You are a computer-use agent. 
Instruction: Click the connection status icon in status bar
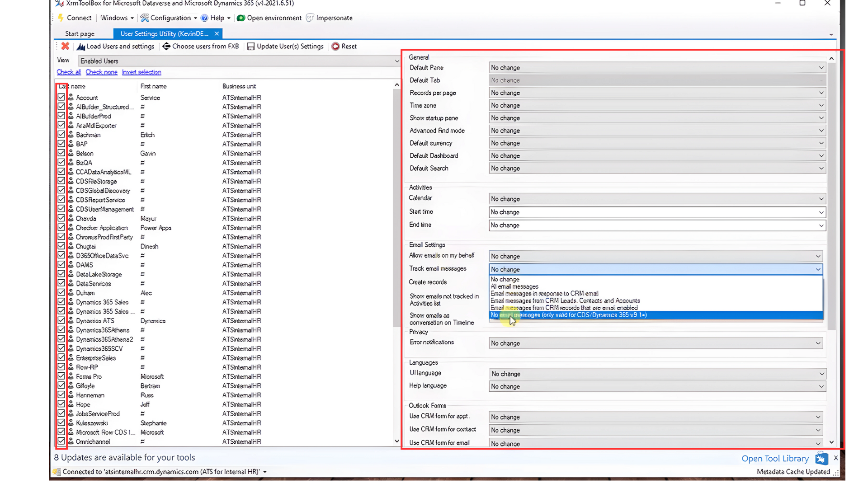(57, 472)
